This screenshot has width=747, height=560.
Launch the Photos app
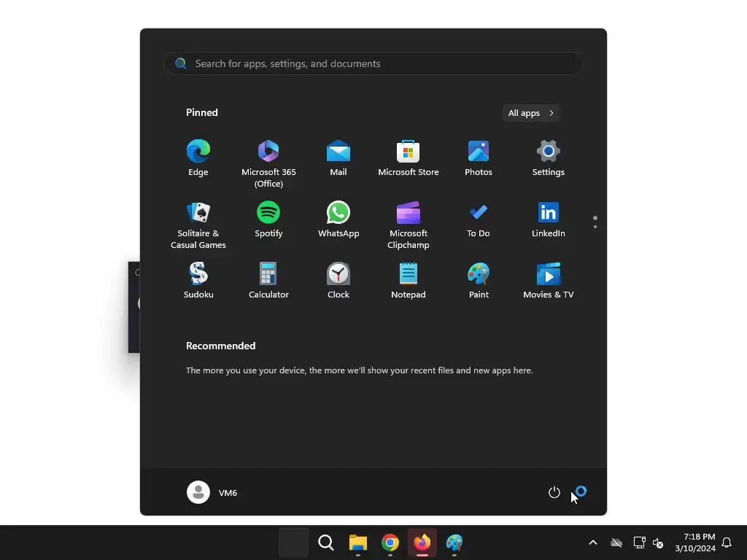coord(479,158)
